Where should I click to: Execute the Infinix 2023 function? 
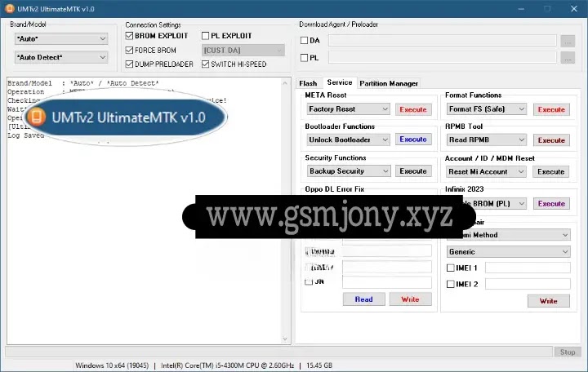coord(551,203)
